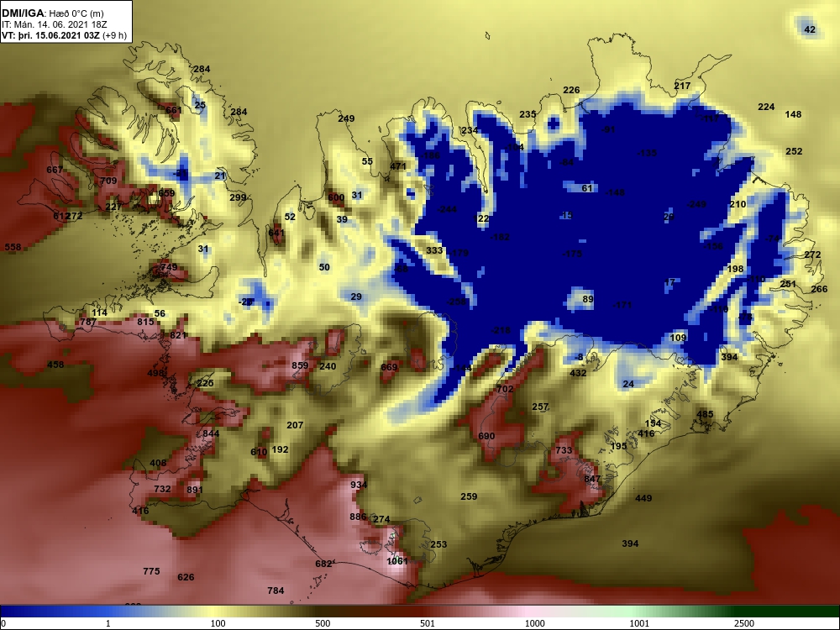
Task: Click the map value '240'
Action: 328,366
